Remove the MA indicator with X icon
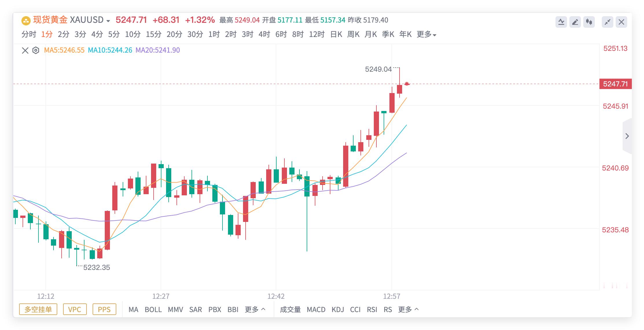 coord(25,51)
